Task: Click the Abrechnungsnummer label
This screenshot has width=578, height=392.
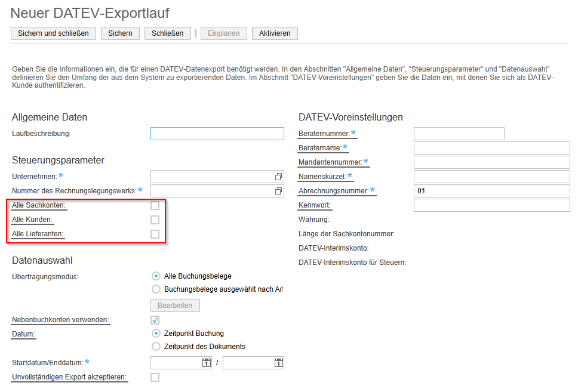Action: pos(334,191)
